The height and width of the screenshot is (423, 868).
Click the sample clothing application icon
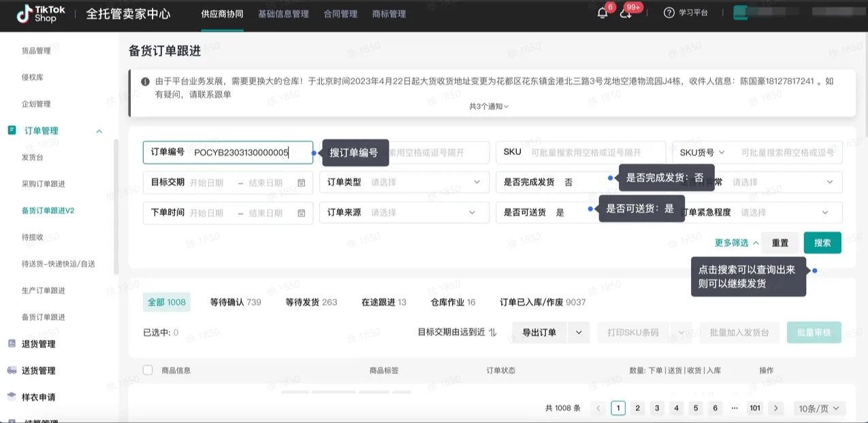(x=12, y=396)
